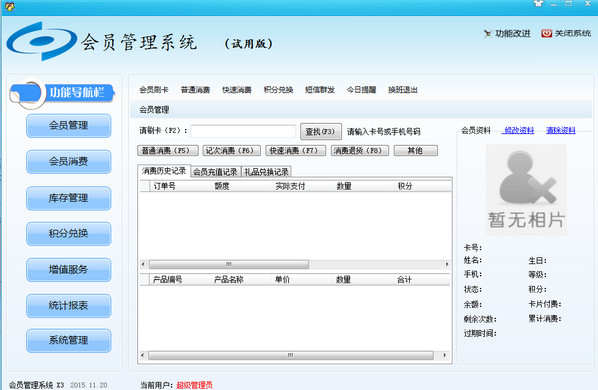
Task: Click the 清除资料 link
Action: click(x=561, y=130)
